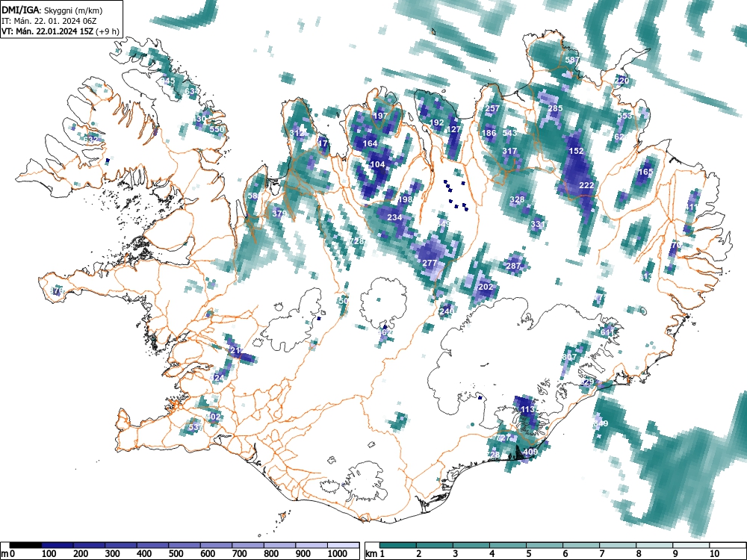
Task: Click visibility value 127 on the map
Action: click(x=453, y=129)
